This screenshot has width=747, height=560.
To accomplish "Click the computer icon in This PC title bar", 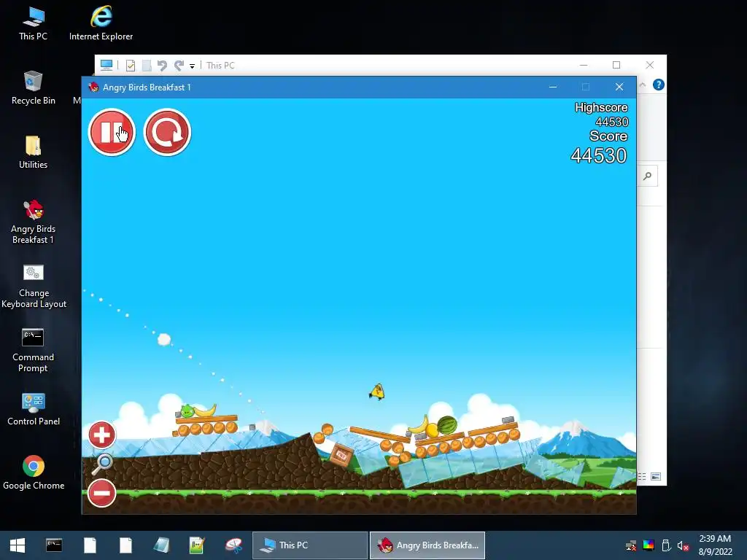I will tap(107, 65).
